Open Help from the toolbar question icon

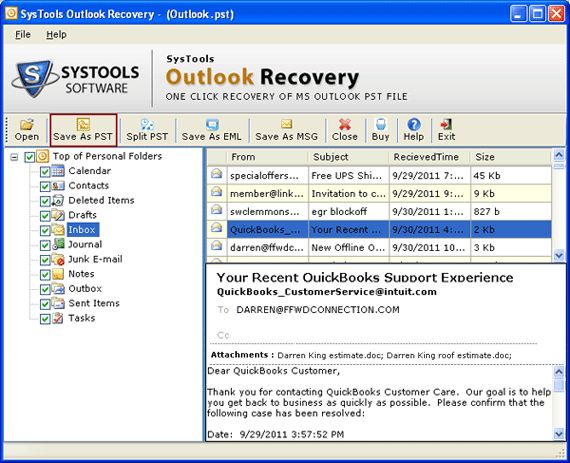(414, 124)
